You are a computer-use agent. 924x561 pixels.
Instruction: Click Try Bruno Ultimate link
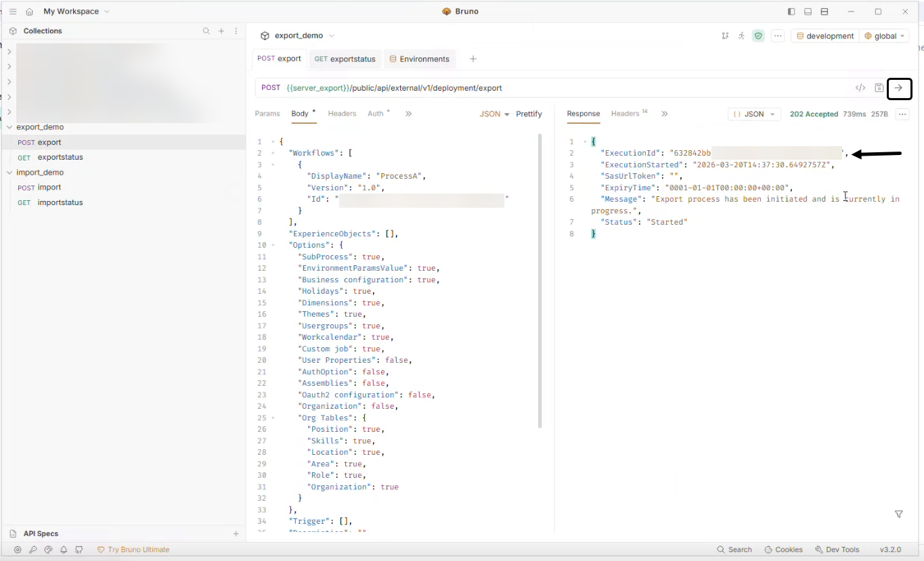(133, 549)
